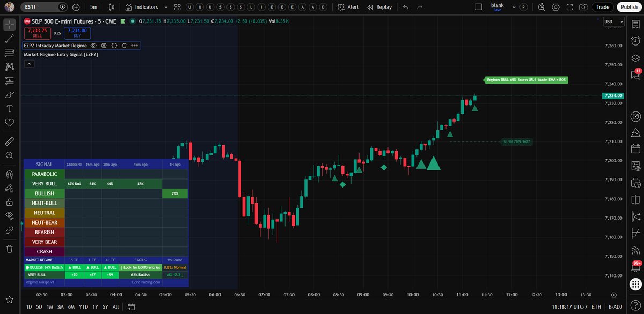Toggle lock all drawings
The image size is (644, 314).
[x=9, y=202]
